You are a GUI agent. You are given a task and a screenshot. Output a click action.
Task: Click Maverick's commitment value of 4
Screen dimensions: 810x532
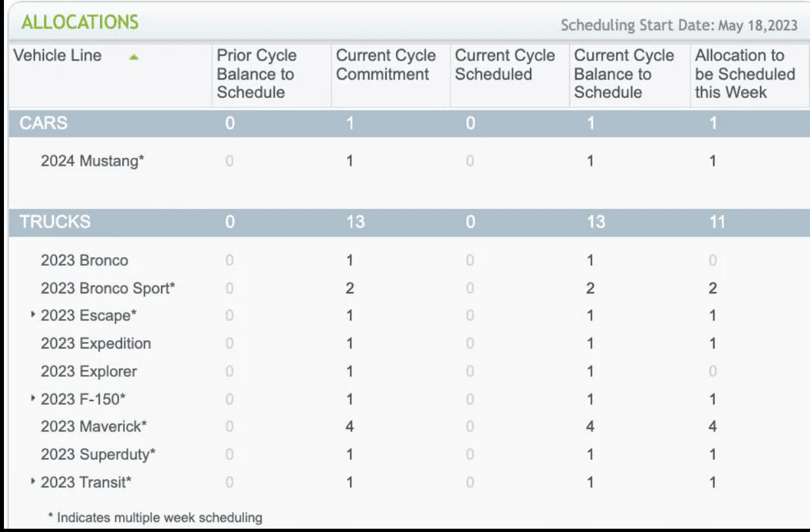(x=349, y=427)
